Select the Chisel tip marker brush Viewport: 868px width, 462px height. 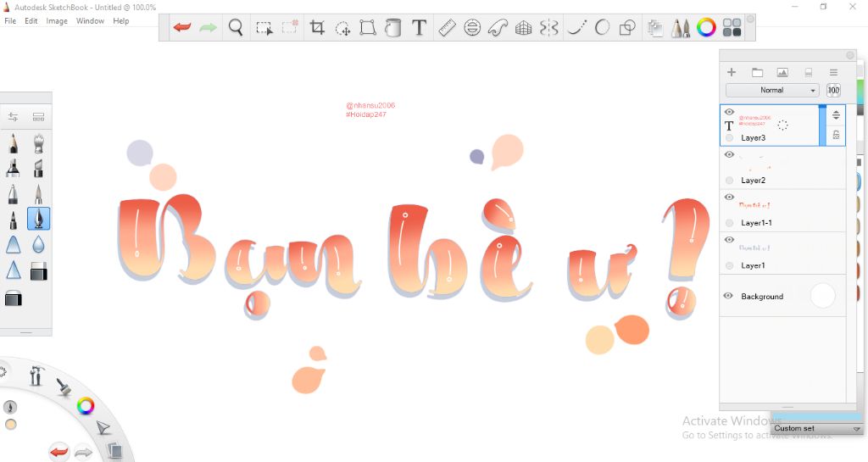38,168
